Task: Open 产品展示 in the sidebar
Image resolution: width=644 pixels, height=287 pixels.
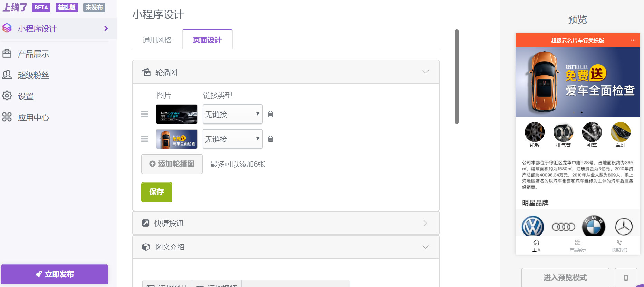Action: coord(33,54)
